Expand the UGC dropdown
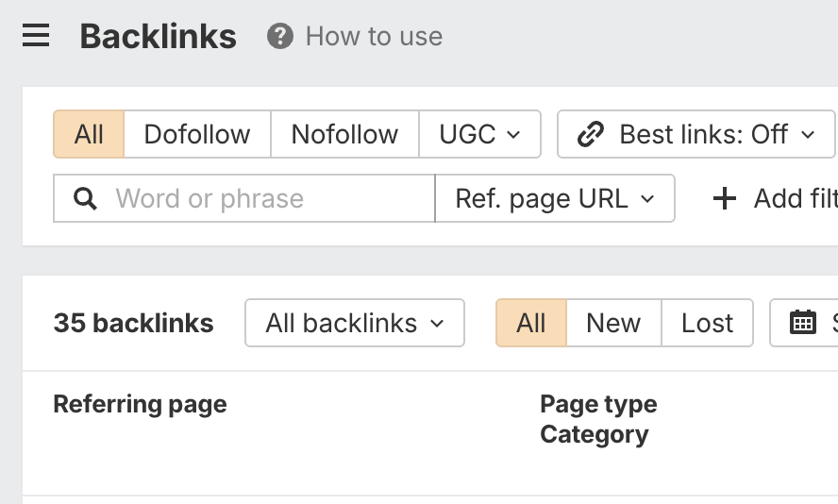Image resolution: width=838 pixels, height=504 pixels. pos(479,134)
